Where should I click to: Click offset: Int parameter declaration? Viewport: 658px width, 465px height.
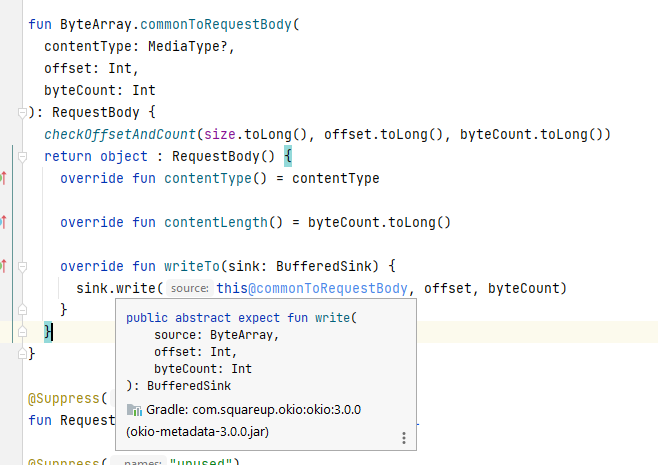coord(88,68)
